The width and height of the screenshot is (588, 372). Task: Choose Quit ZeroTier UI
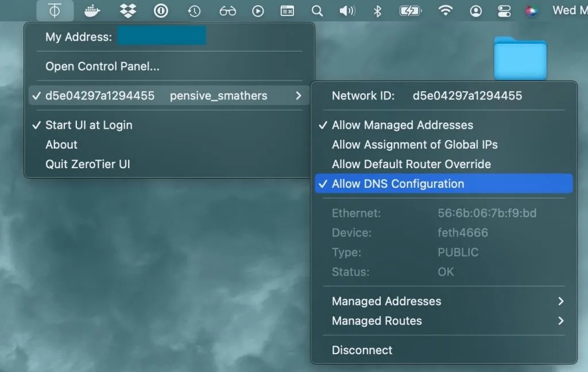click(169, 164)
